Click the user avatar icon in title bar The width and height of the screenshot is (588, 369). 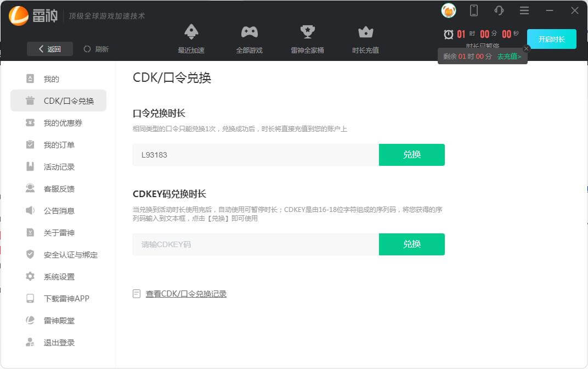pyautogui.click(x=448, y=10)
